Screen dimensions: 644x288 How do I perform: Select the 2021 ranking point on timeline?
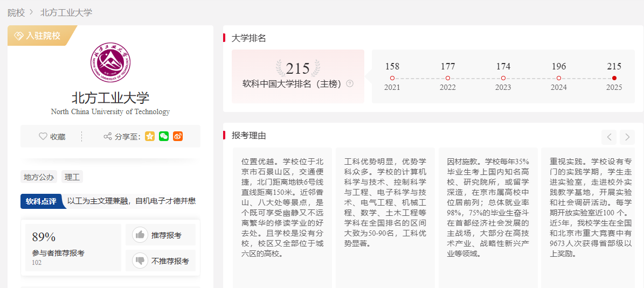pos(392,78)
